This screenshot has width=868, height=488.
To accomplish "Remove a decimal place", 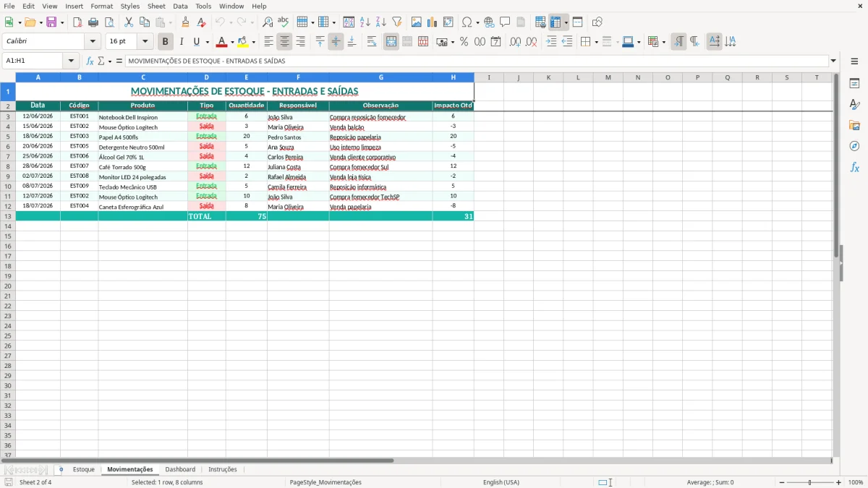I will pos(531,42).
